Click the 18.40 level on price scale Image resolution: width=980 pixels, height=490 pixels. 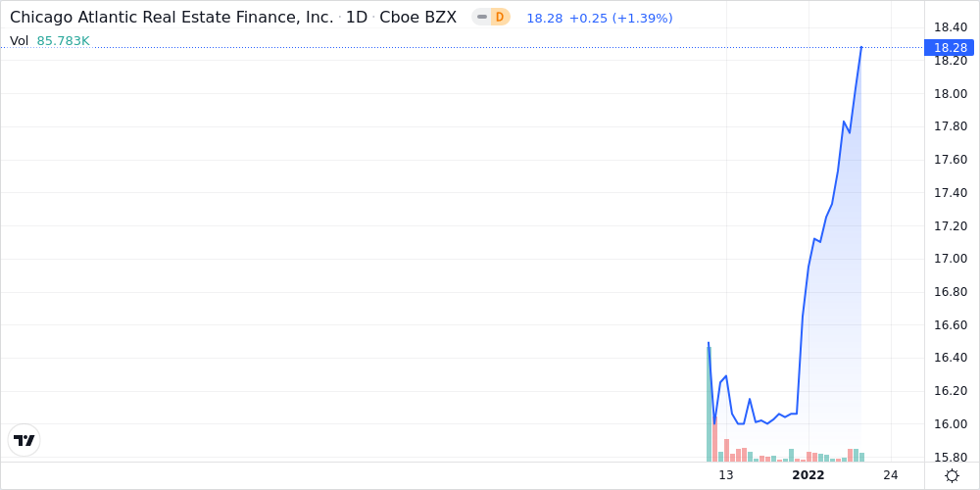950,27
